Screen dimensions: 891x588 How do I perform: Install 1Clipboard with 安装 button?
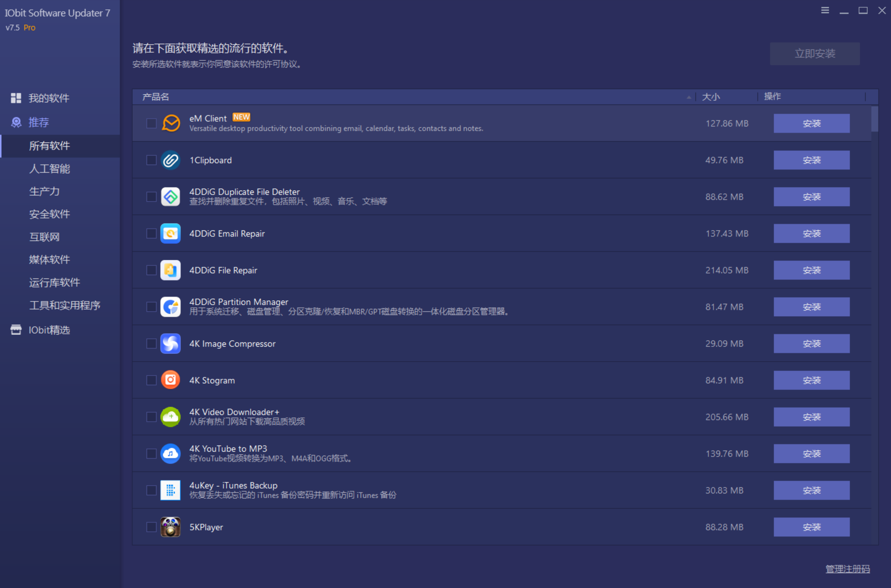coord(811,160)
